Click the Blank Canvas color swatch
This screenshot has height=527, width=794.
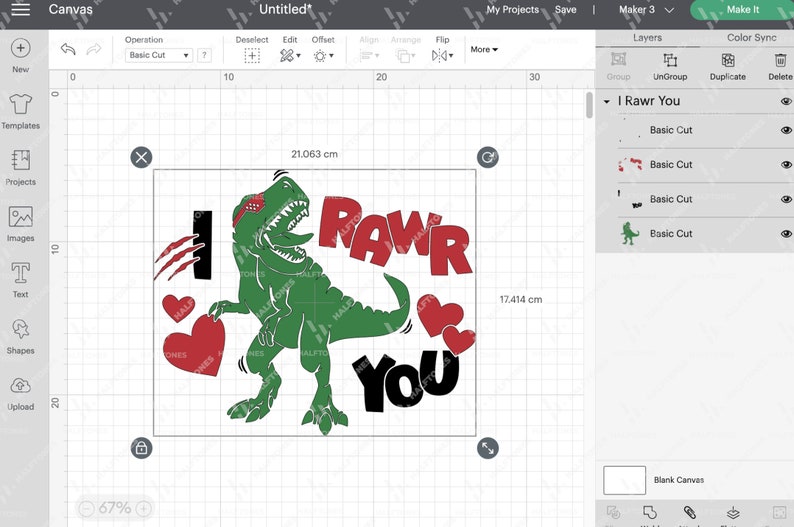pos(624,480)
